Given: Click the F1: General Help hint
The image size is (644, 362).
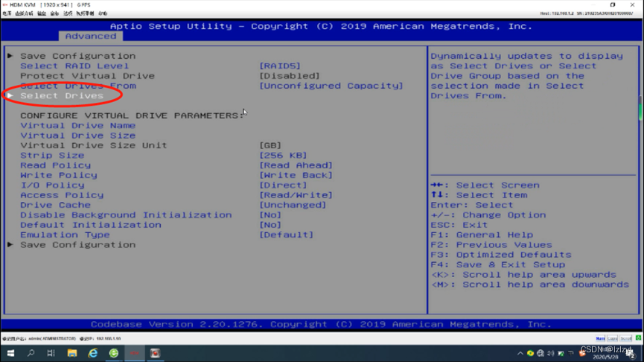Looking at the screenshot, I should pyautogui.click(x=482, y=235).
